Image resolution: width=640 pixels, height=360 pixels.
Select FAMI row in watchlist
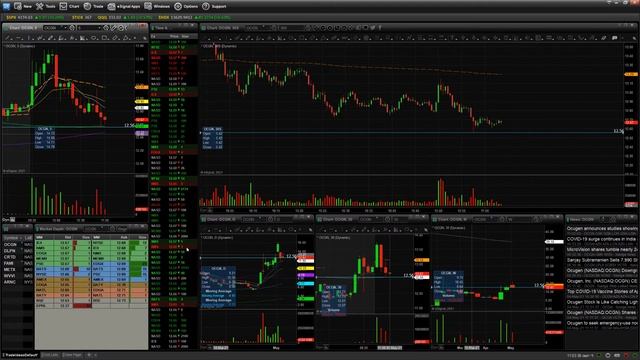coord(17,263)
